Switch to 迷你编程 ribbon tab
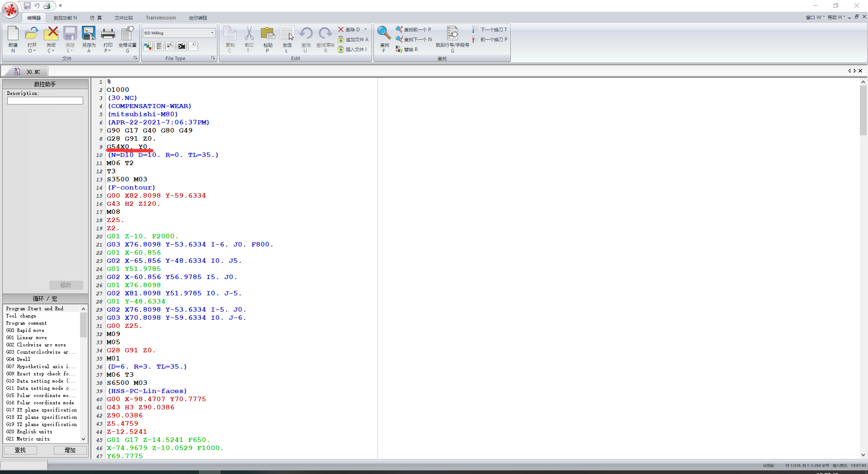This screenshot has width=868, height=474. tap(198, 18)
